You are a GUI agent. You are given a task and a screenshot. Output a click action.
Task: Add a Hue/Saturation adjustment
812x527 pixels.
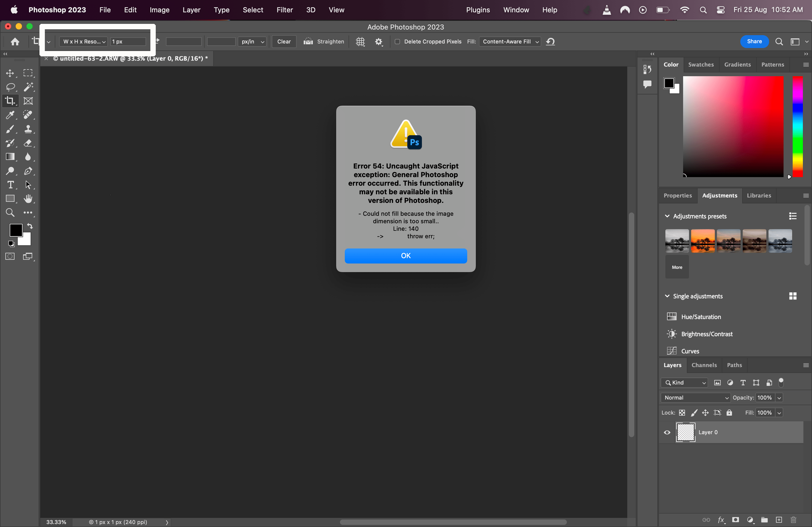701,317
